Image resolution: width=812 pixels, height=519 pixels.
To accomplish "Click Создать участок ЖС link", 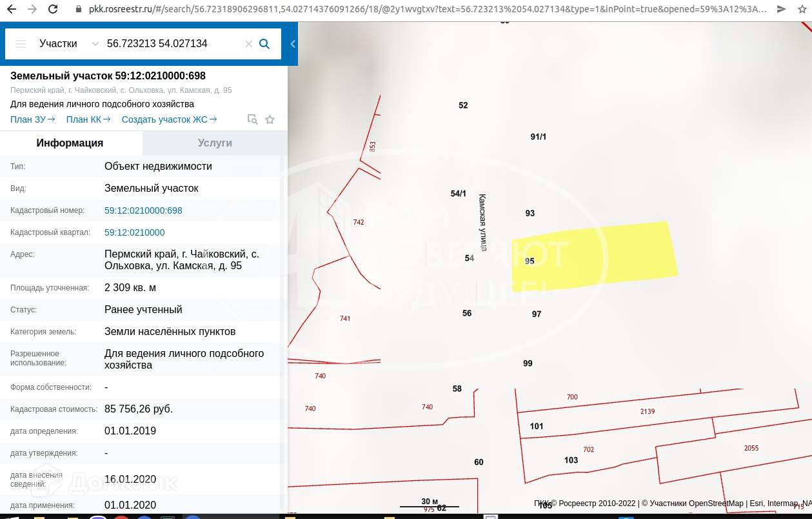I will click(169, 119).
